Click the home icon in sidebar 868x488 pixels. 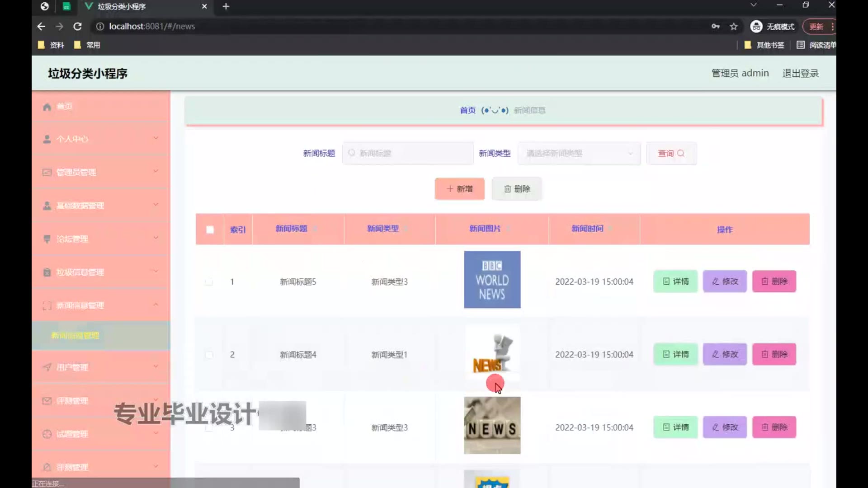click(47, 107)
